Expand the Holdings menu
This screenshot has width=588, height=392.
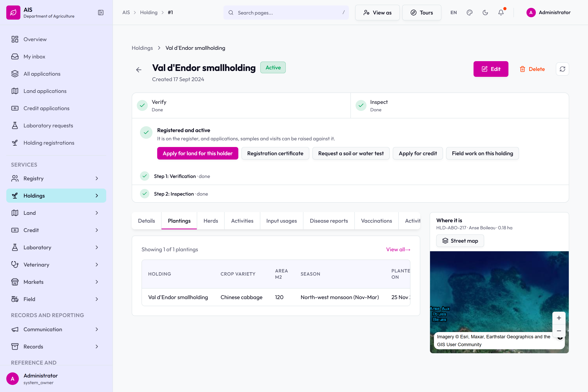(56, 196)
